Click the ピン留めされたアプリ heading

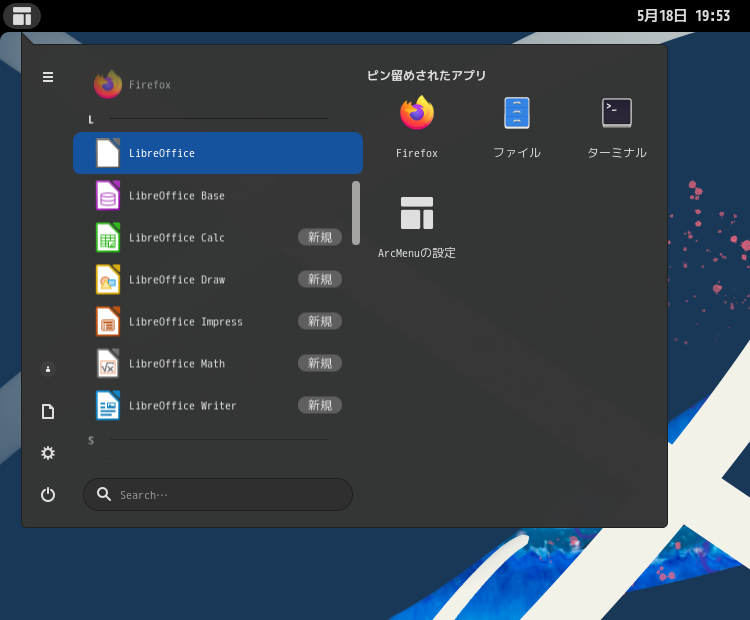click(x=427, y=75)
